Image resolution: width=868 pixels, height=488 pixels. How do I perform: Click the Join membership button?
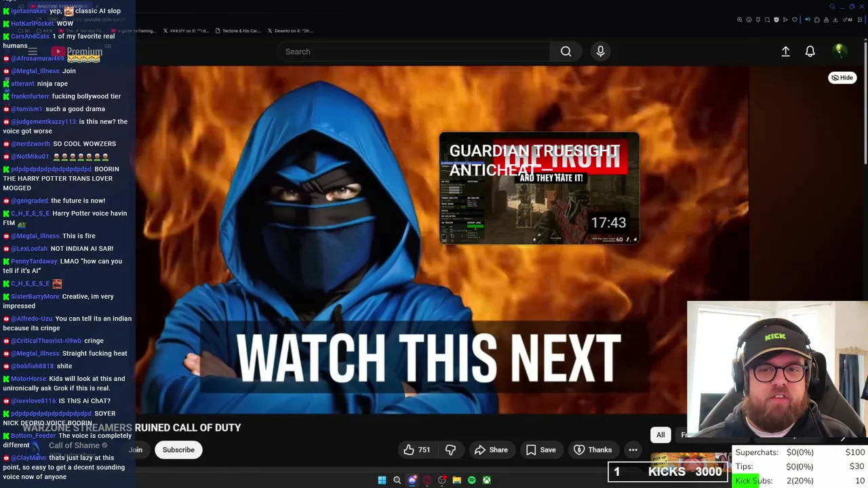[136, 449]
